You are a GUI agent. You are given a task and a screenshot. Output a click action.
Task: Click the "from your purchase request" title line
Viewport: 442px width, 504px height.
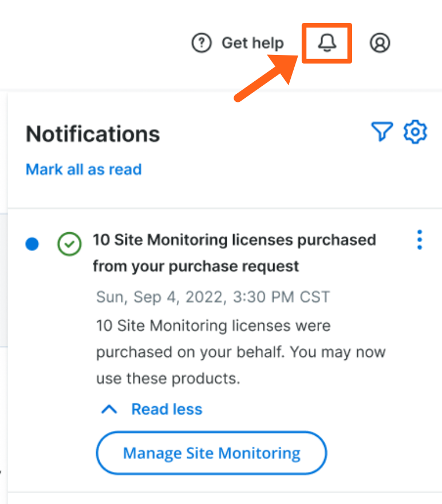196,266
